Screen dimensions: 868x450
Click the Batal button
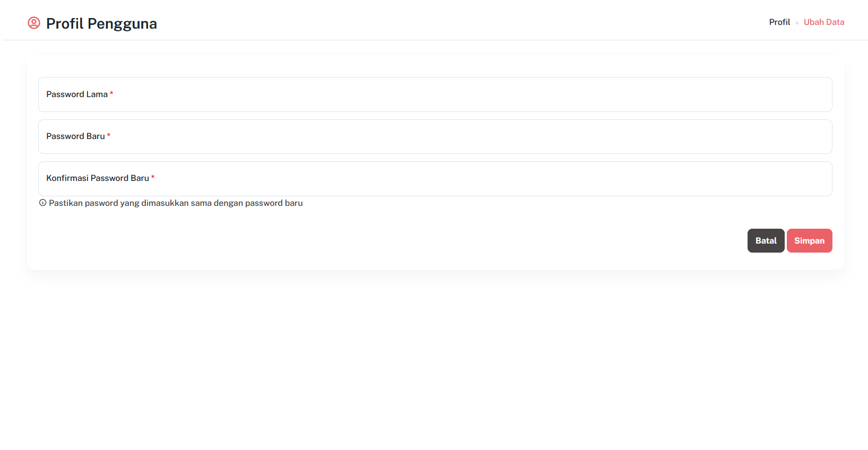point(766,241)
